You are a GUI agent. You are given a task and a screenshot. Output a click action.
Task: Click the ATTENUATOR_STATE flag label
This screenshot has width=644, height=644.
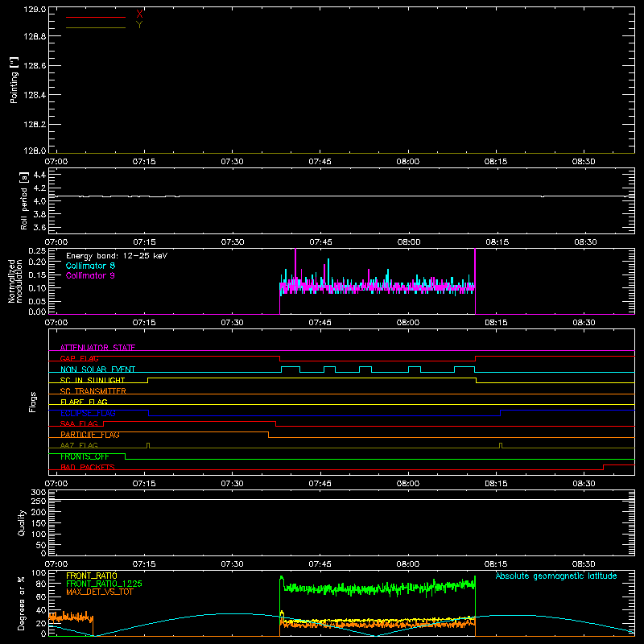97,348
